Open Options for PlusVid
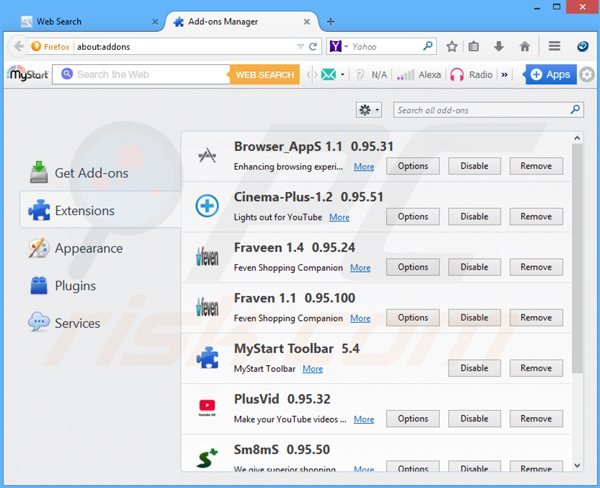This screenshot has height=488, width=600. coord(412,419)
